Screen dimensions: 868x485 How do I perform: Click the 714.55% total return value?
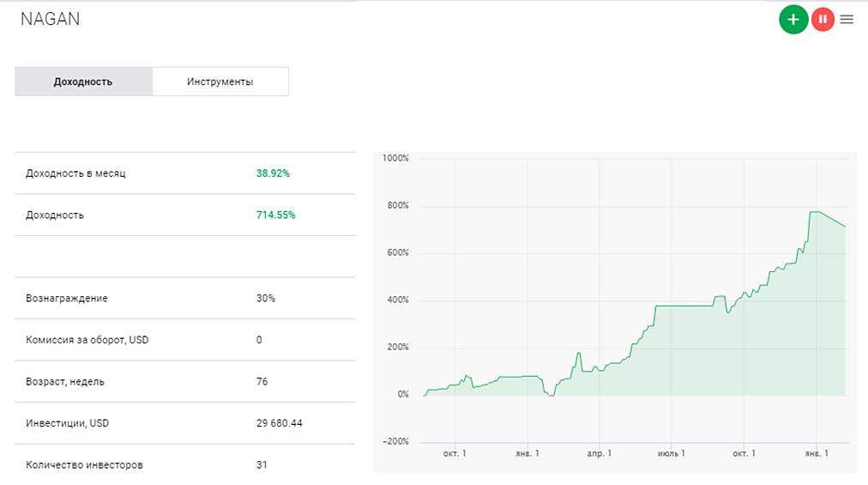click(x=275, y=215)
